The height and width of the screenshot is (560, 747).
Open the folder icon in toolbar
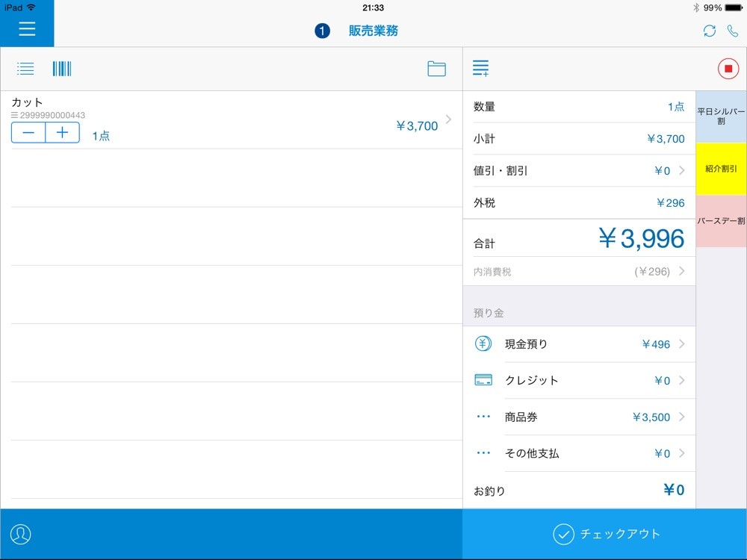[x=436, y=69]
